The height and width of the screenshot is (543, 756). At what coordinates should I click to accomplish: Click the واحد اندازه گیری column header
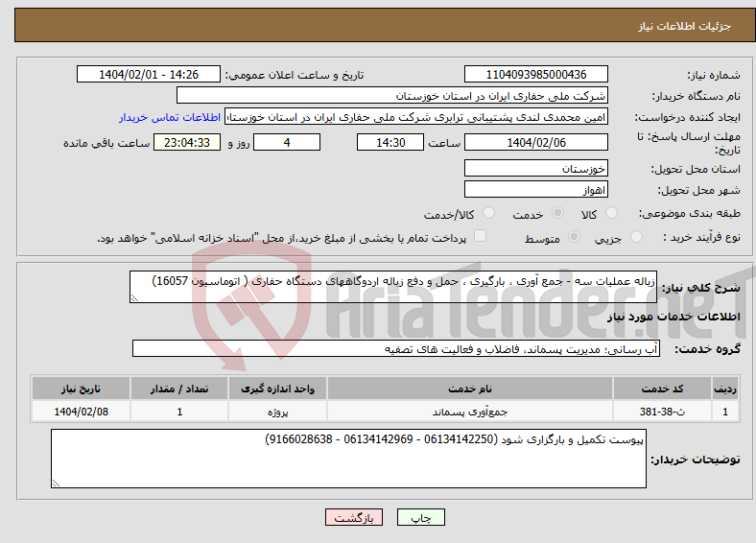(x=277, y=389)
